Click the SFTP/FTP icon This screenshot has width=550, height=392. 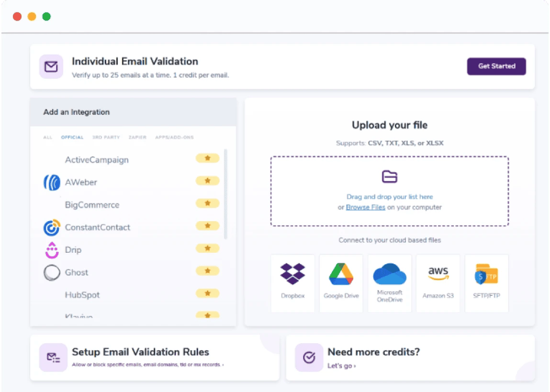(486, 274)
